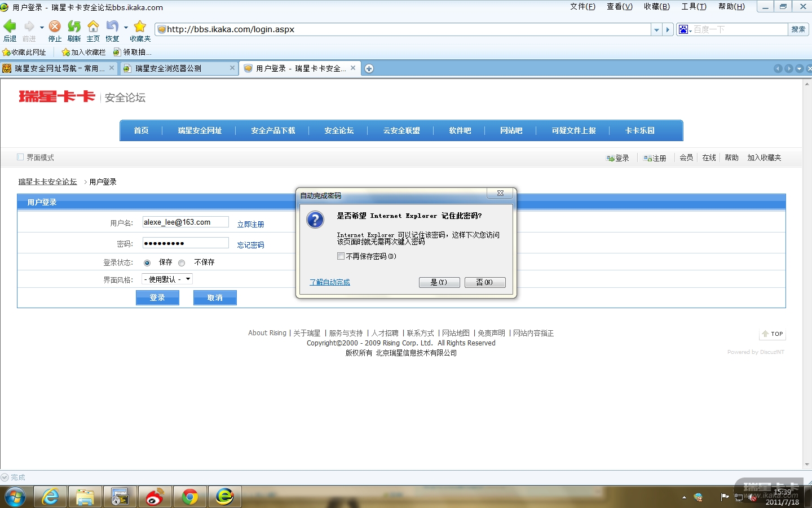Open the 收藏 menu
Viewport: 812px width, 508px height.
point(657,7)
